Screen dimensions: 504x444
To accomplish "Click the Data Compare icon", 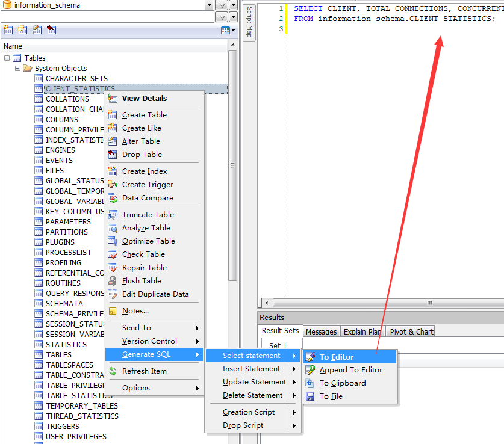I will tap(113, 198).
